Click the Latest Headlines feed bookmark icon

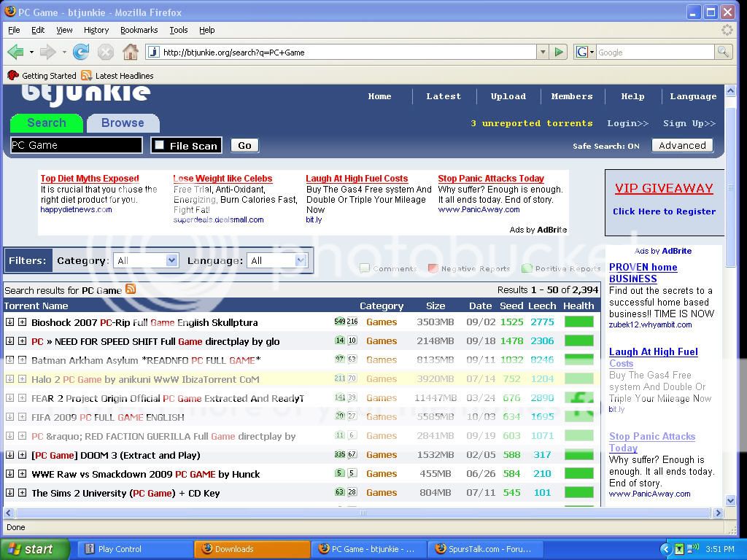pyautogui.click(x=87, y=75)
